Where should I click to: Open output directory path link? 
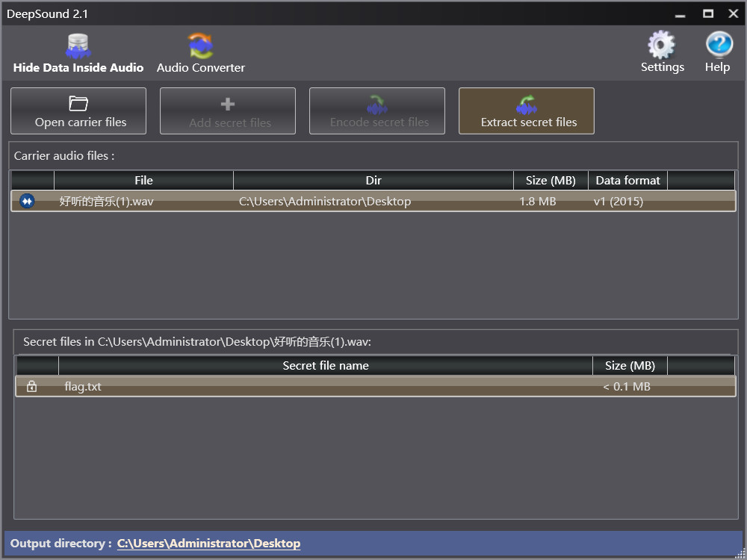click(208, 544)
